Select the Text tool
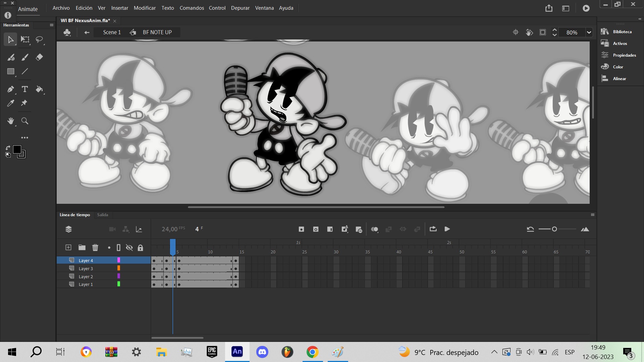 [x=25, y=89]
